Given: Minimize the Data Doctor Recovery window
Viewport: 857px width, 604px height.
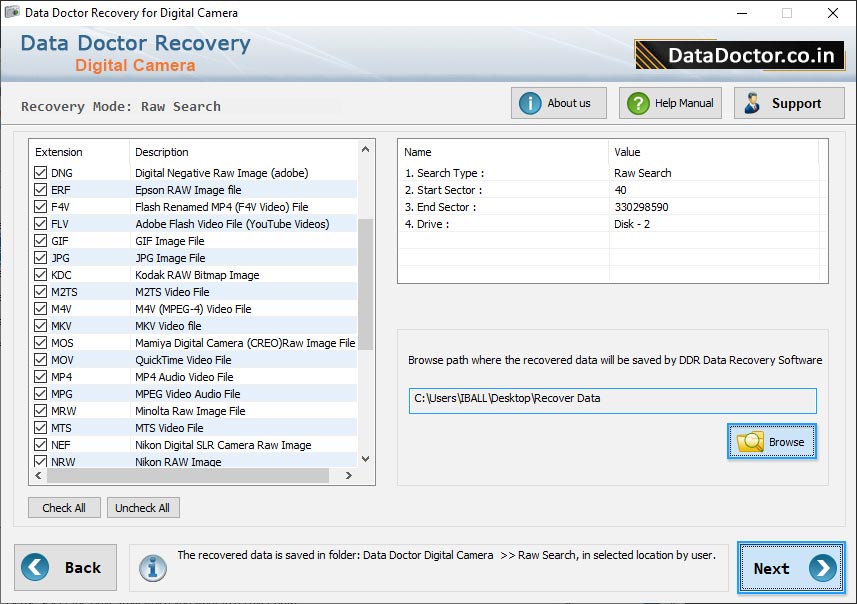Looking at the screenshot, I should point(742,13).
